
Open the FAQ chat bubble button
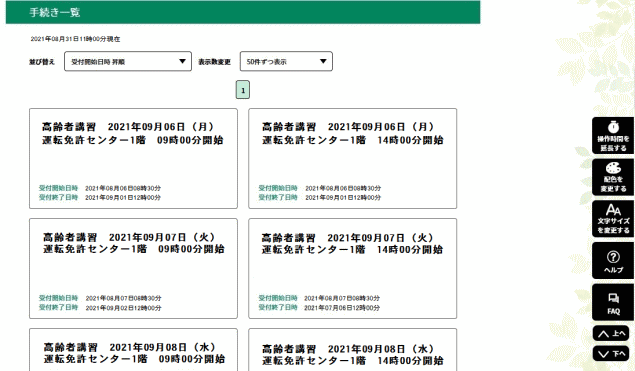tap(613, 303)
